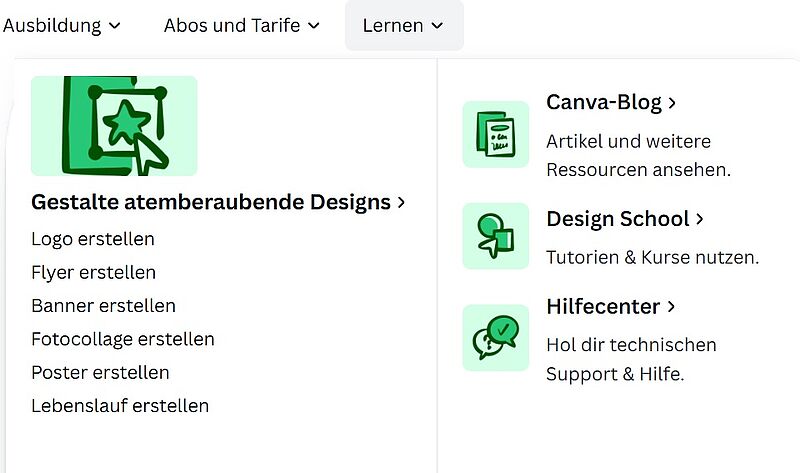
Task: Click the arrow after Gestalte atemberaubende Designs
Action: [x=402, y=203]
